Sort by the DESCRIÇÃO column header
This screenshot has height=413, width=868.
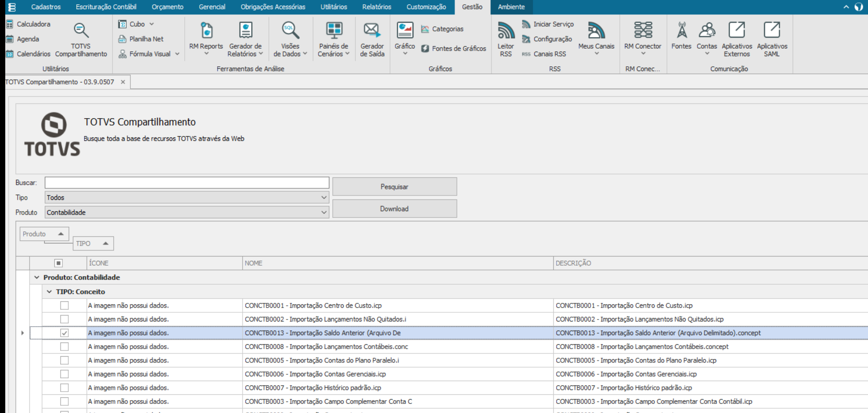710,263
